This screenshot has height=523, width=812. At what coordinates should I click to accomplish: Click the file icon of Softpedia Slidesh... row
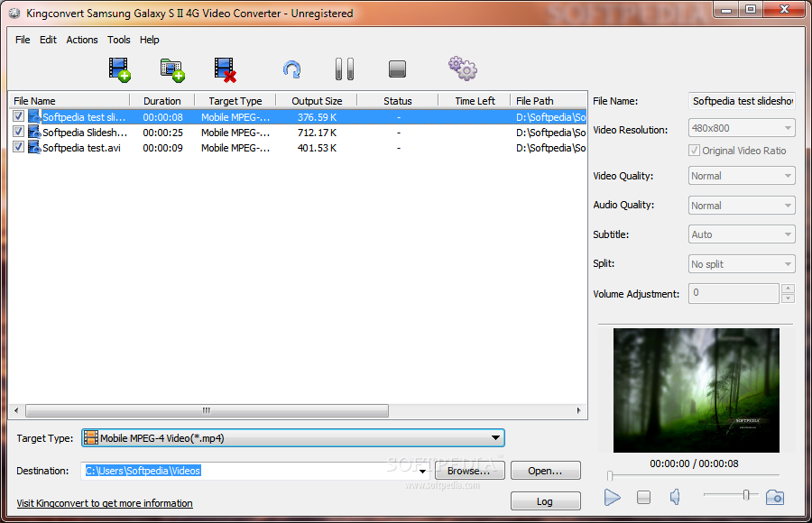34,132
